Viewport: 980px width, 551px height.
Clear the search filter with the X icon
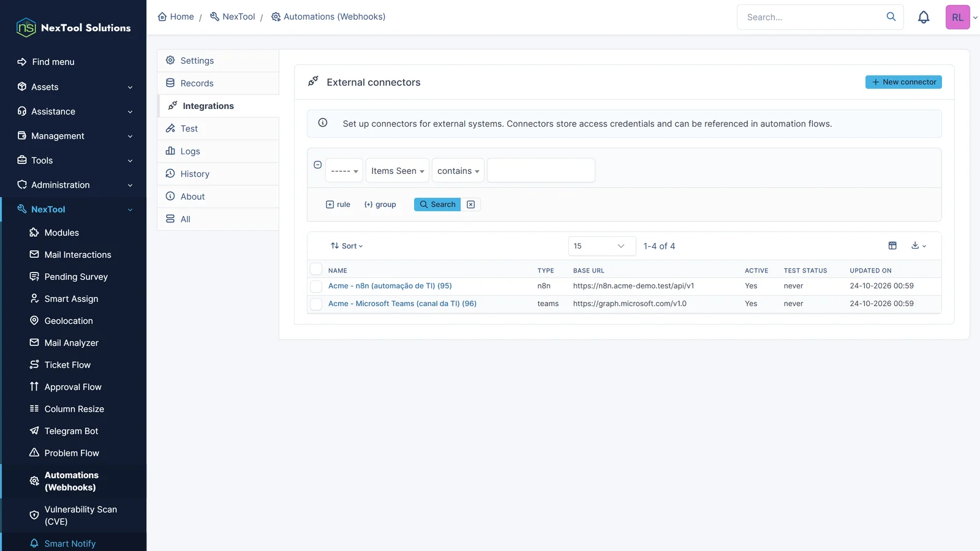coord(470,204)
